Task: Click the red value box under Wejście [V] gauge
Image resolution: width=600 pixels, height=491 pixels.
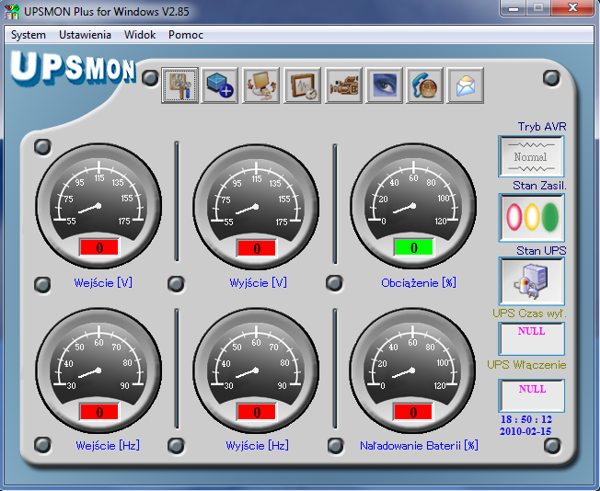Action: click(x=99, y=248)
